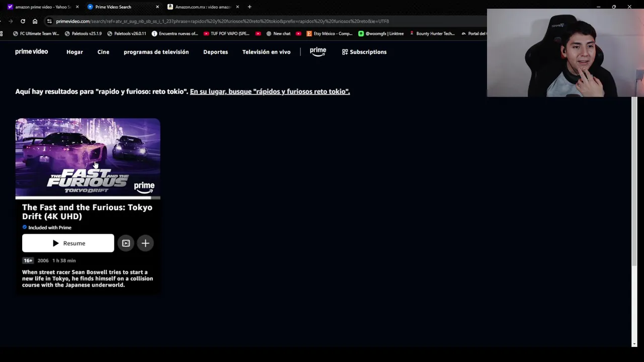Add Tokyo Drift to watchlist with plus icon

point(145,243)
